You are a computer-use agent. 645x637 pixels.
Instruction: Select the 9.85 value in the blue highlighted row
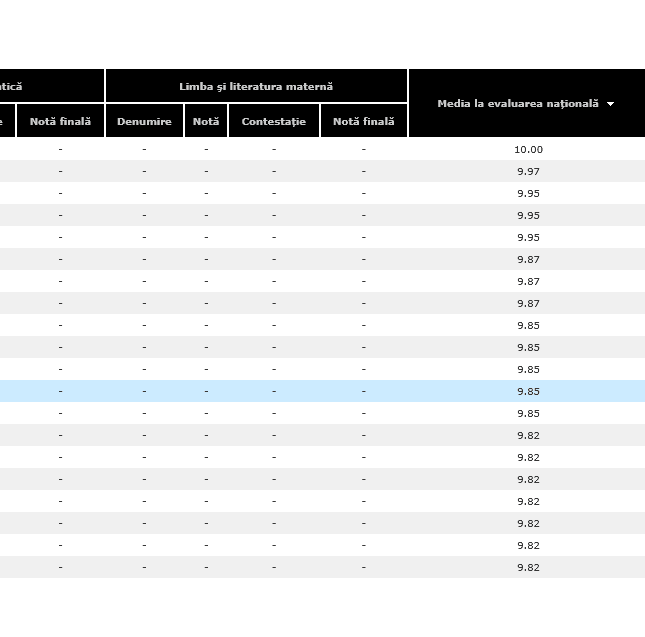coord(528,392)
